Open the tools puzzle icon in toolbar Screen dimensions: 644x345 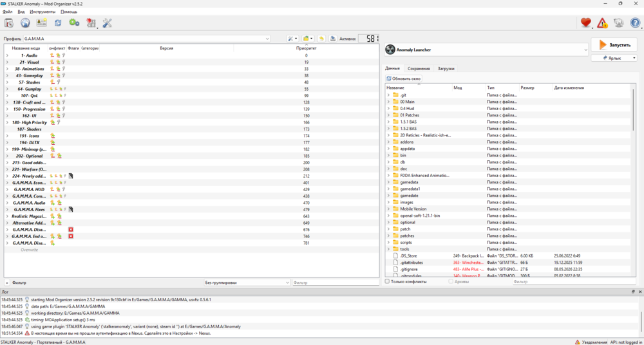pyautogui.click(x=91, y=23)
